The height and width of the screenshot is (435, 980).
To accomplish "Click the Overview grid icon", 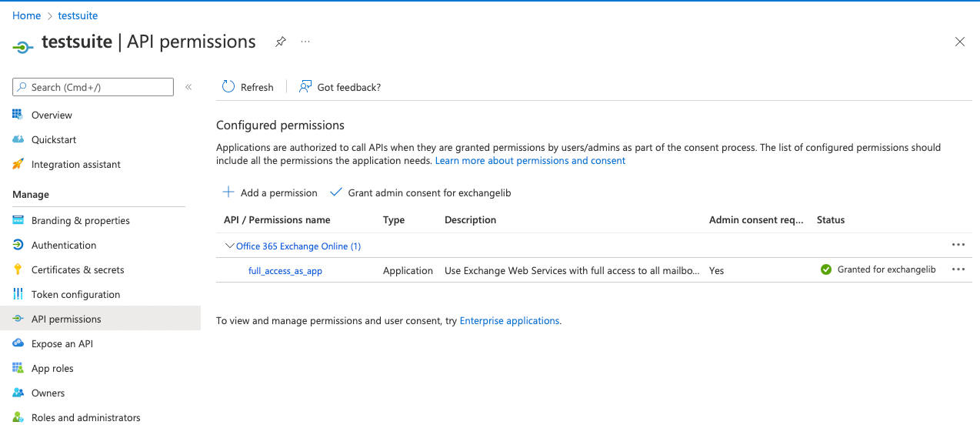I will tap(18, 115).
